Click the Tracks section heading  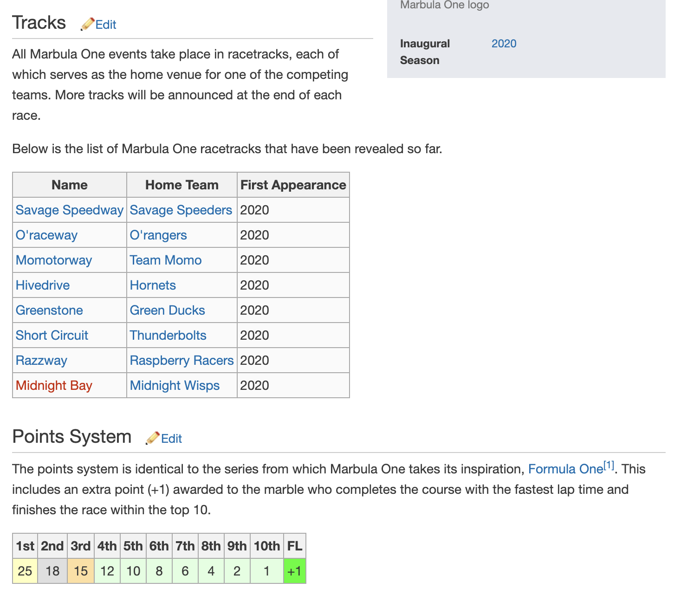coord(39,22)
